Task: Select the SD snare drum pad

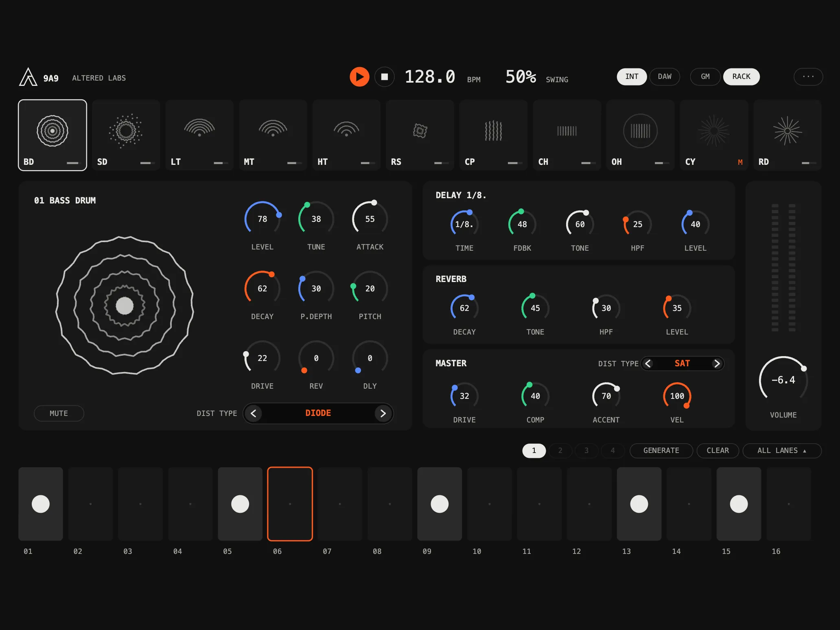Action: coord(126,135)
